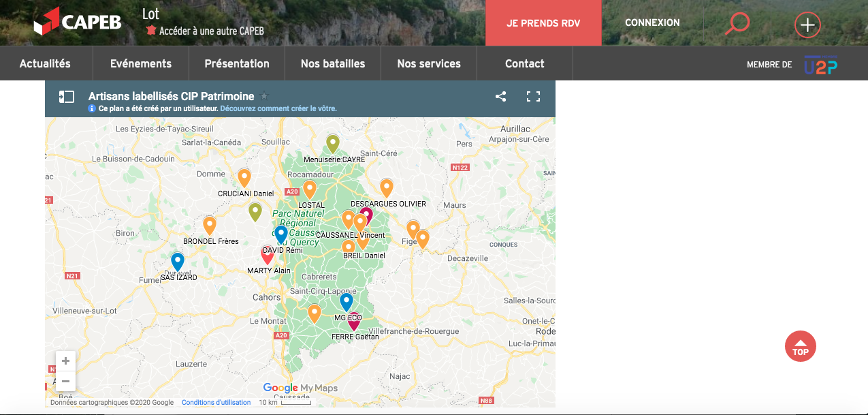Expand the circled plus menu icon
This screenshot has width=868, height=415.
click(807, 25)
